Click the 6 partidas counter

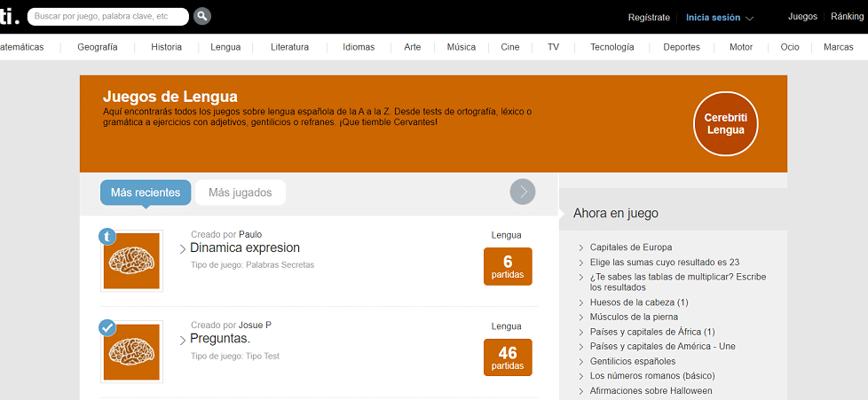[x=508, y=266]
